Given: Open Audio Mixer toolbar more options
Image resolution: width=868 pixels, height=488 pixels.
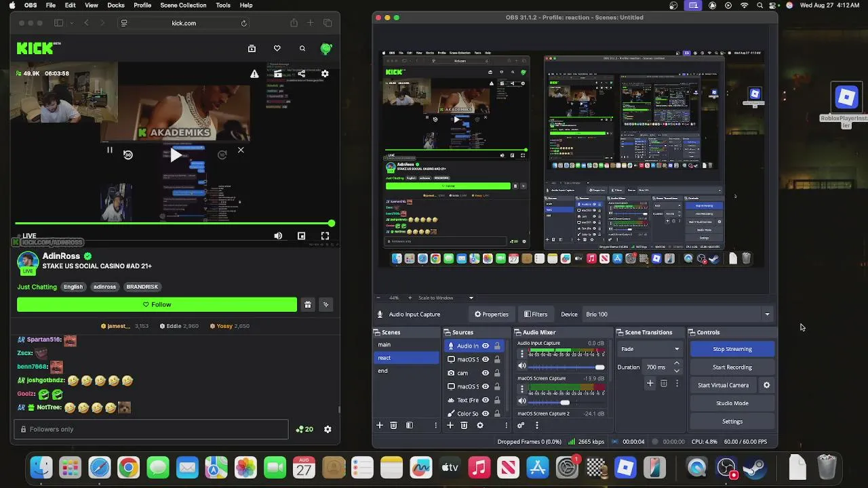Looking at the screenshot, I should tap(536, 425).
